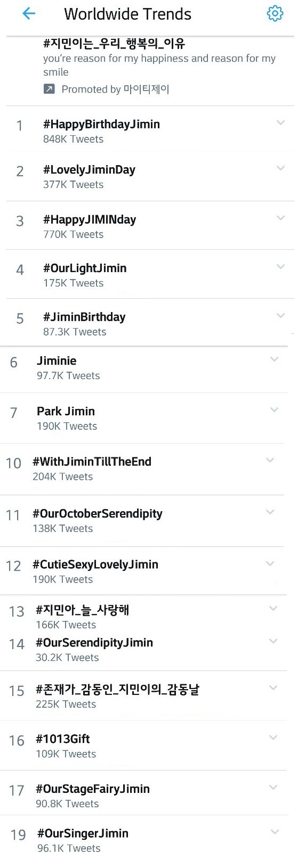The image size is (297, 868).
Task: Open trend number 15 Korean hashtag
Action: click(x=147, y=696)
